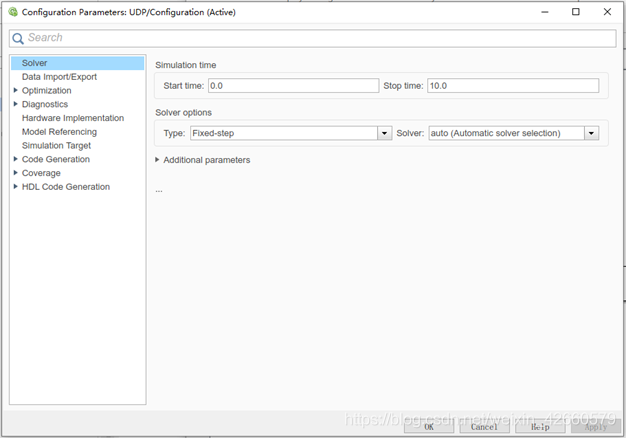Expand the Optimization tree node arrow
The width and height of the screenshot is (626, 438).
pyautogui.click(x=16, y=90)
